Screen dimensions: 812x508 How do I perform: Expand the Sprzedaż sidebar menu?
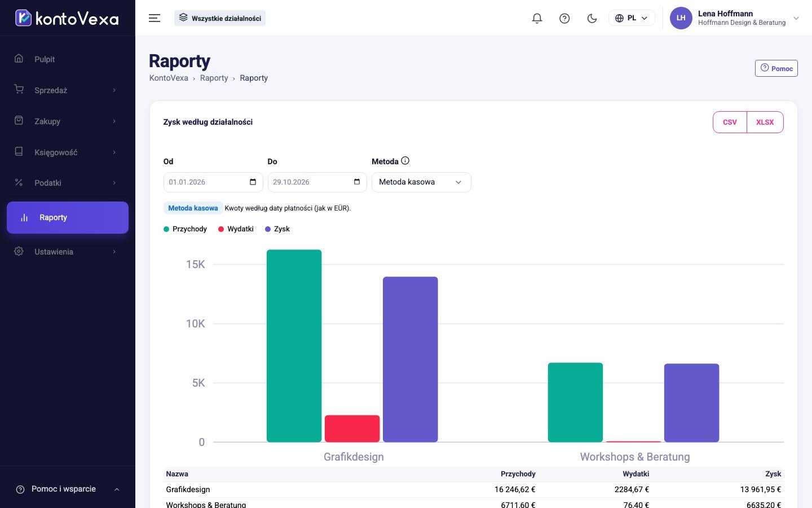[67, 90]
